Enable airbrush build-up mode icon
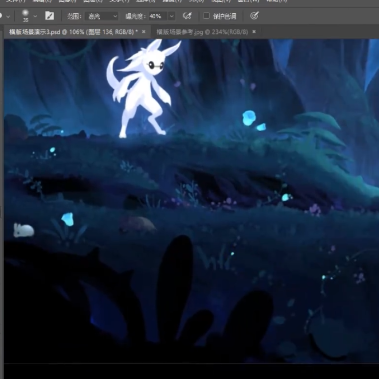This screenshot has height=379, width=379. (x=187, y=16)
